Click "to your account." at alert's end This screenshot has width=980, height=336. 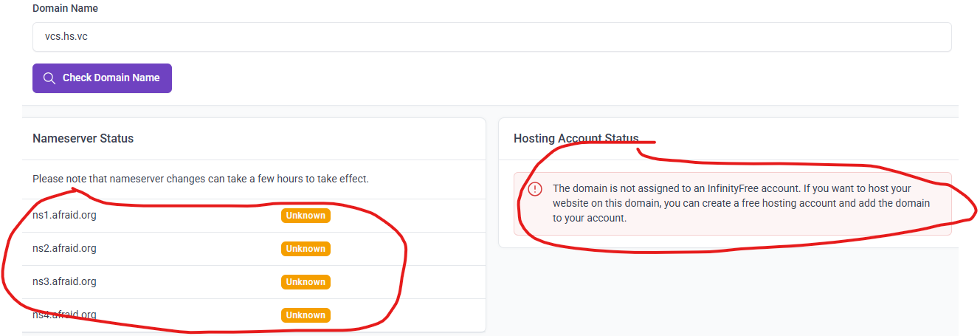pyautogui.click(x=589, y=219)
